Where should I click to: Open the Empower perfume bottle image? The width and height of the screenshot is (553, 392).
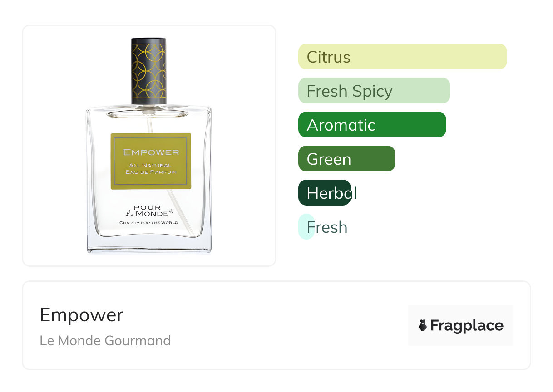click(149, 145)
